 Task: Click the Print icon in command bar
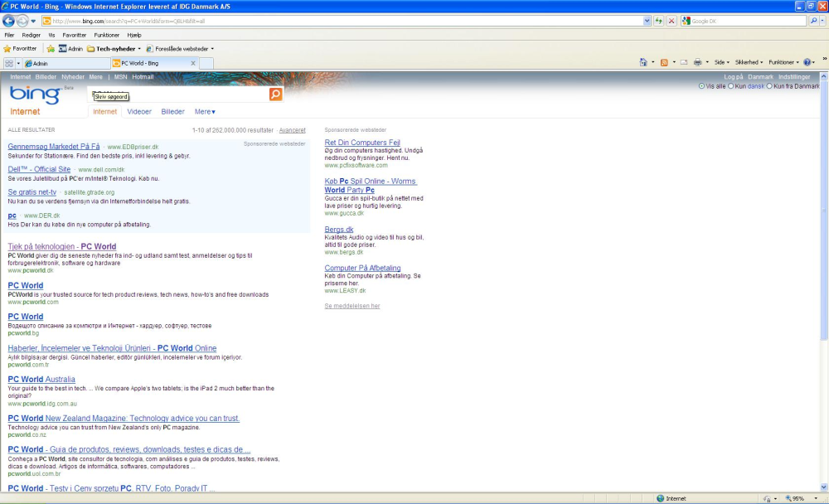coord(697,62)
